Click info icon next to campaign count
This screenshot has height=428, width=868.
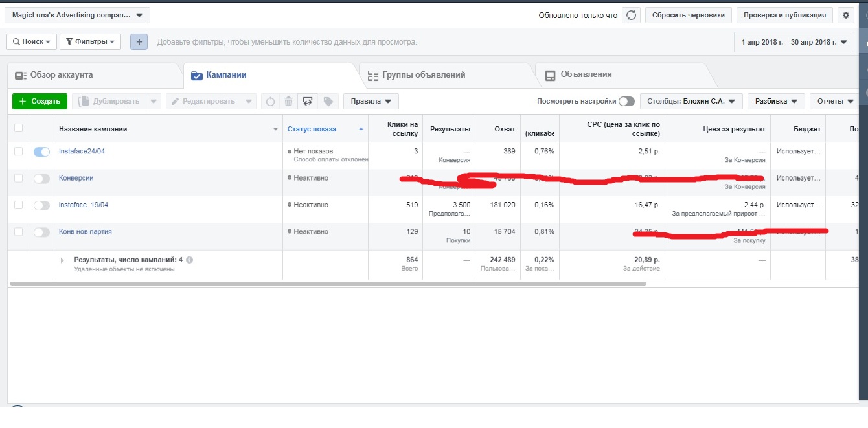(x=190, y=260)
